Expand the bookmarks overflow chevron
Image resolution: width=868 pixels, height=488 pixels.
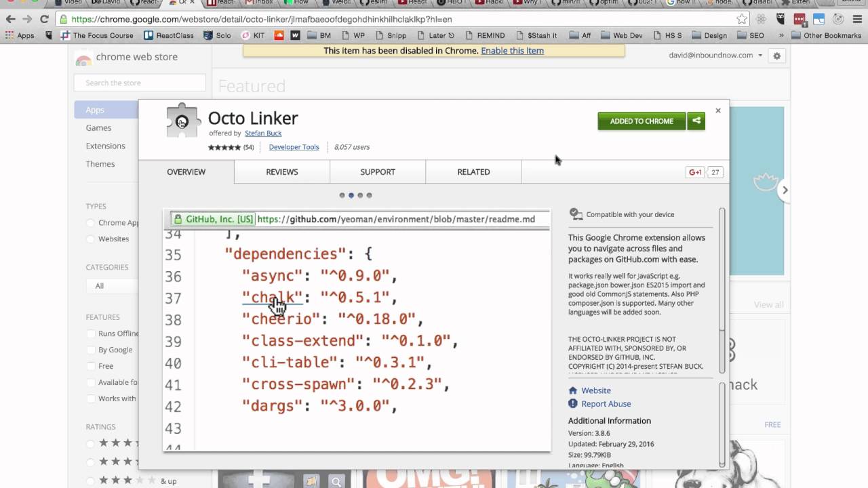click(x=781, y=35)
